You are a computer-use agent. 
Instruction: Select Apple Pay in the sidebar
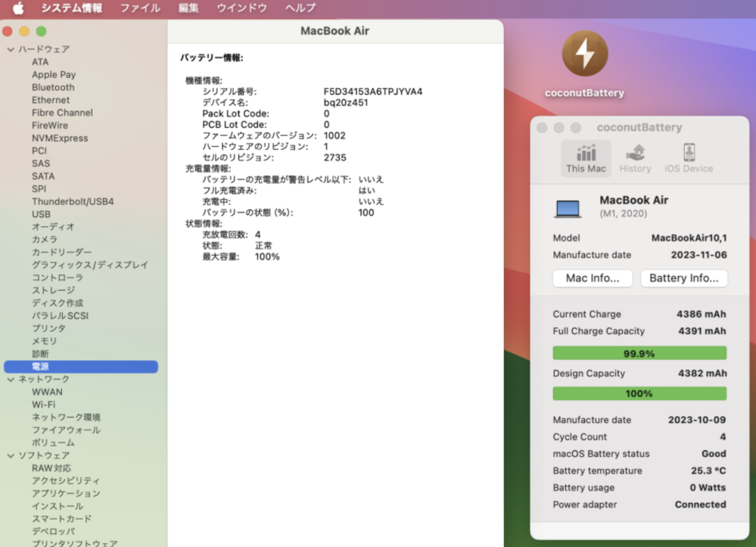(x=54, y=75)
